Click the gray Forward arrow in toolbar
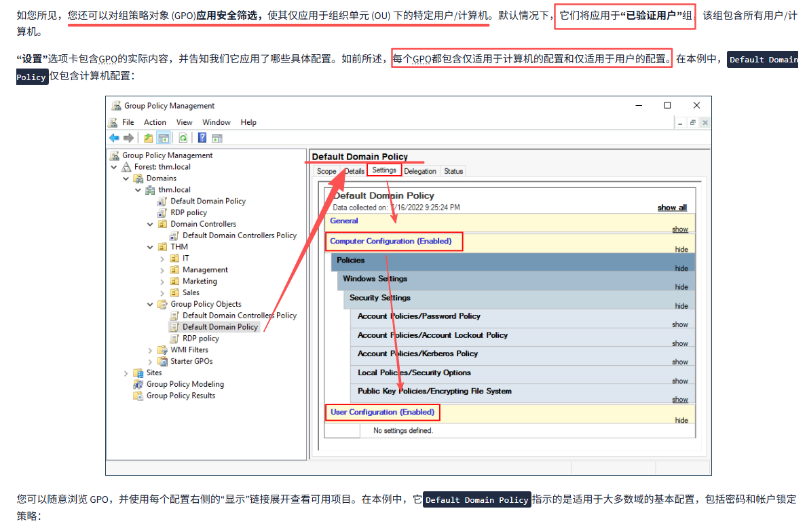 [129, 138]
